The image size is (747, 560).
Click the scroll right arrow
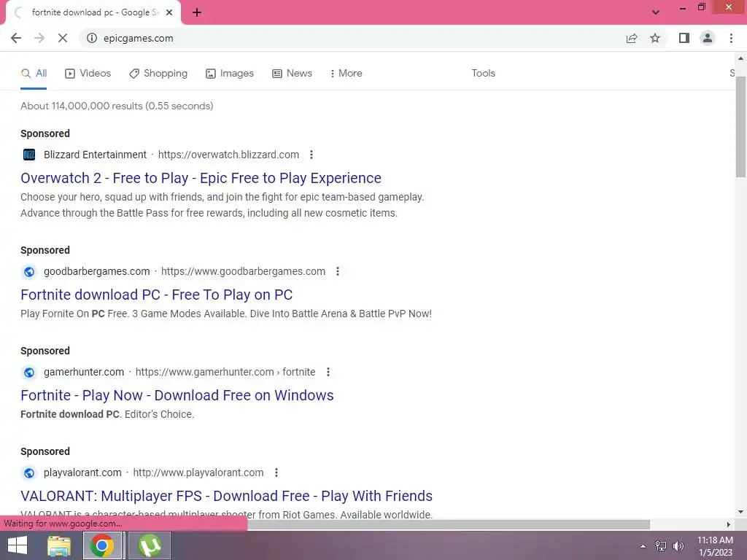729,525
